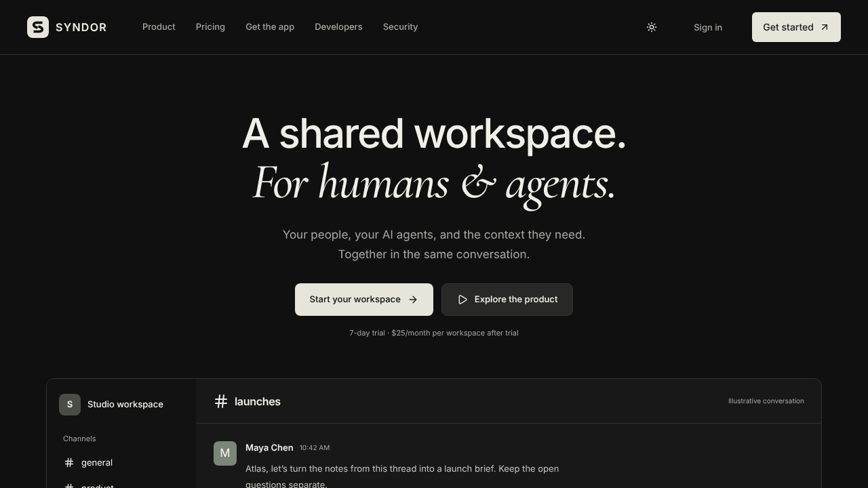Click the play icon in Explore the product

coord(462,300)
